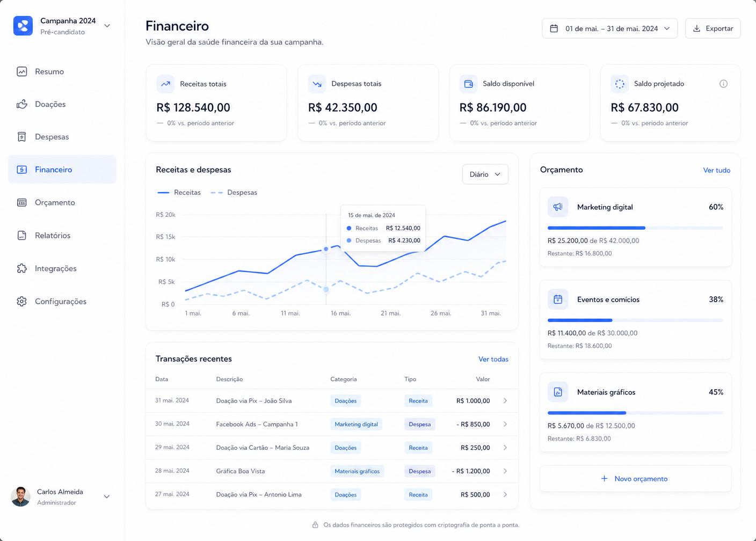The width and height of the screenshot is (756, 541).
Task: Open the Facebook Ads – Campanha 1 transaction row
Action: click(332, 424)
